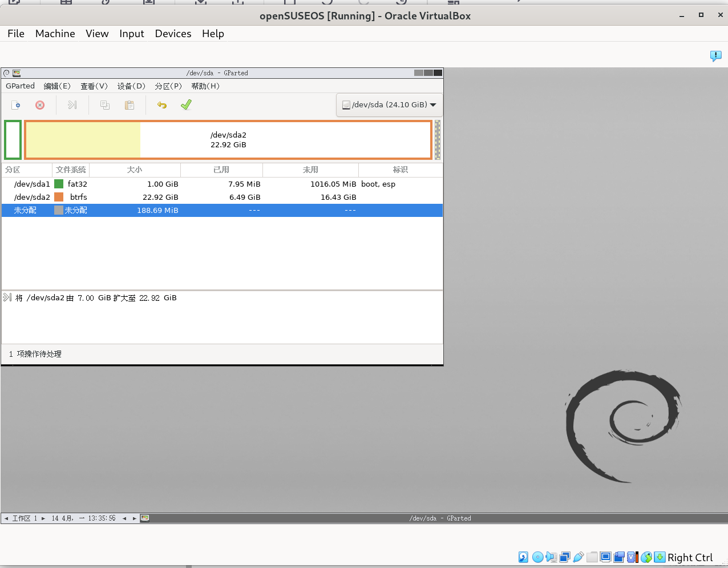This screenshot has height=568, width=728.
Task: Click the USB devices status icon
Action: (x=579, y=557)
